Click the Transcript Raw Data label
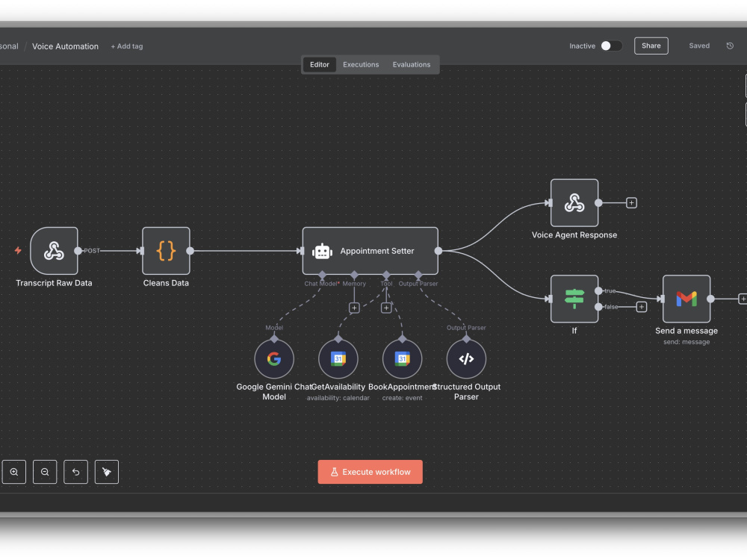The image size is (747, 560). click(54, 283)
